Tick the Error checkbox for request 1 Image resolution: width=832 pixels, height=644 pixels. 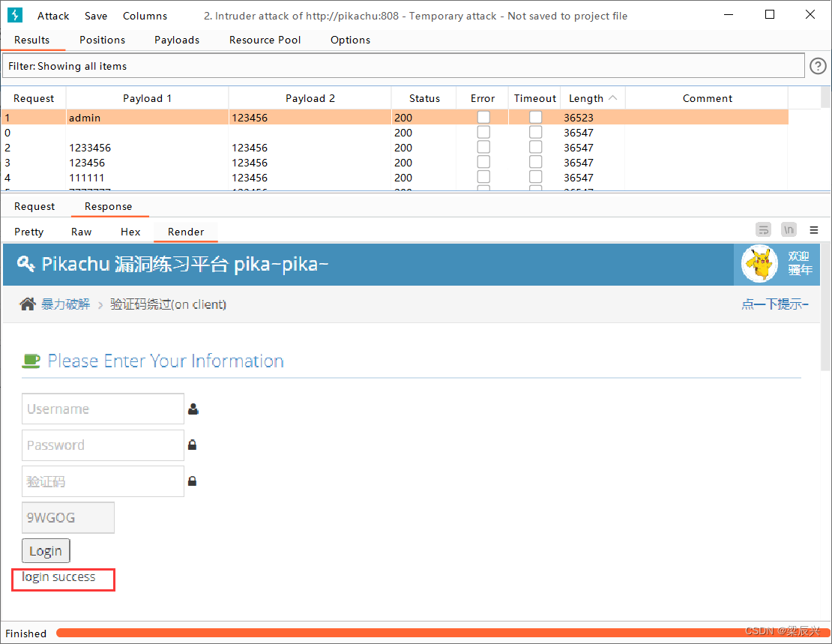pyautogui.click(x=483, y=117)
